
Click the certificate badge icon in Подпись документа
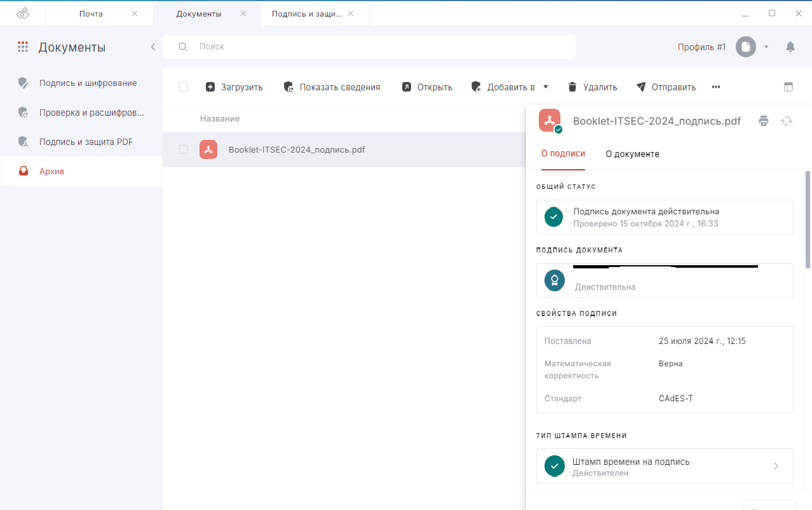(555, 280)
